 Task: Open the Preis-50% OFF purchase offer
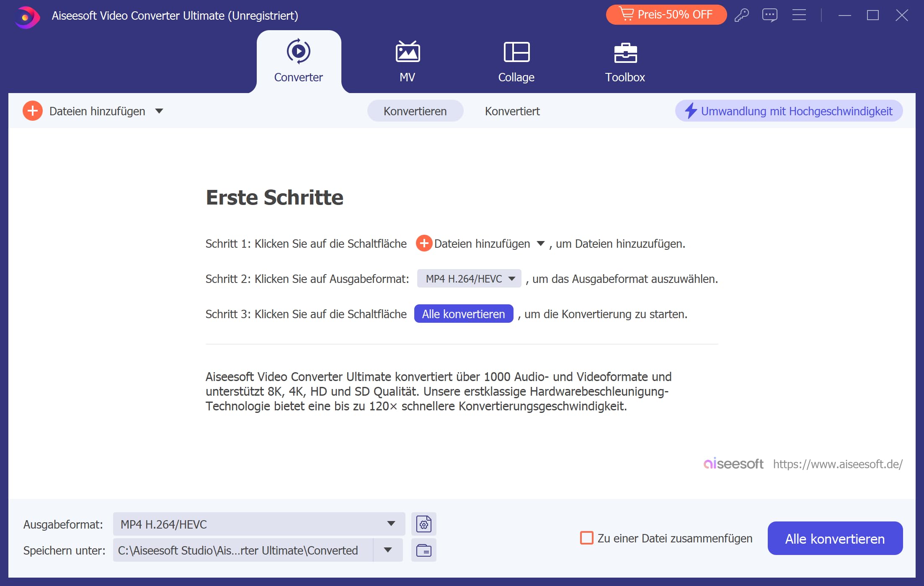pyautogui.click(x=666, y=15)
